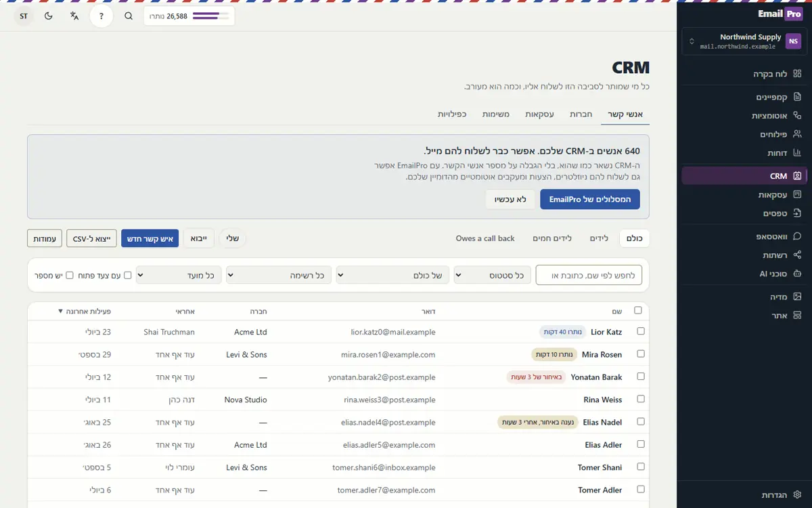Expand the Northwind Supply workspace switcher

(744, 41)
